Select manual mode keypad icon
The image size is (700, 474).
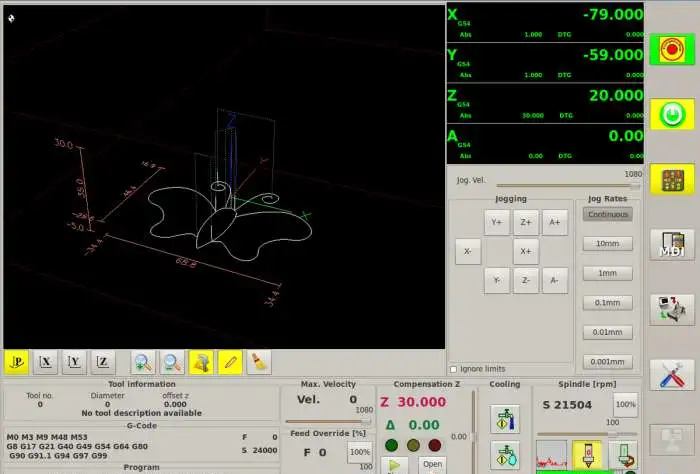672,179
